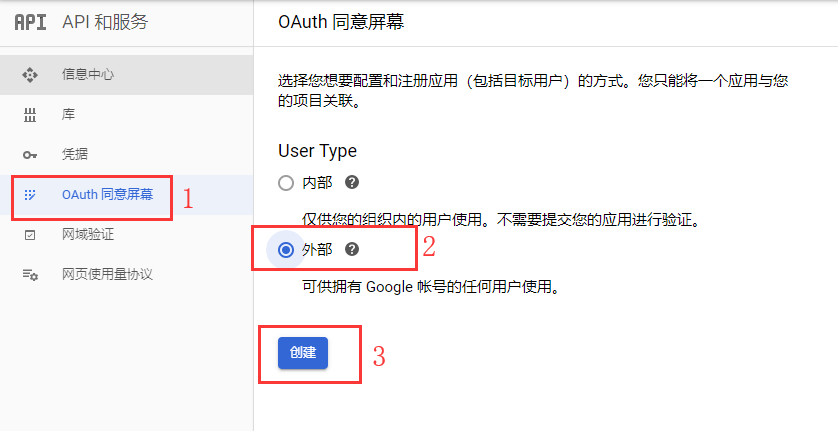Click the 信息中心 dashboard icon
This screenshot has width=838, height=431.
(x=30, y=74)
